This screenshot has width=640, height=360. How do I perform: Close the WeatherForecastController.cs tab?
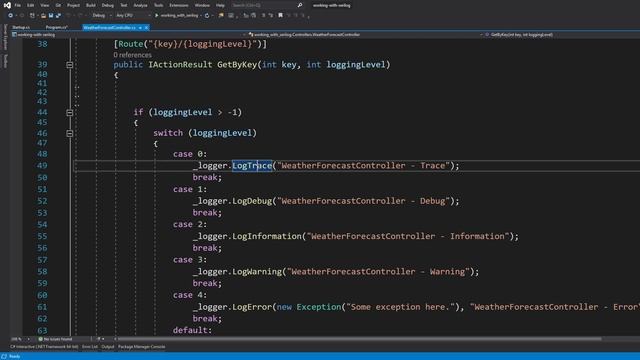click(x=146, y=27)
